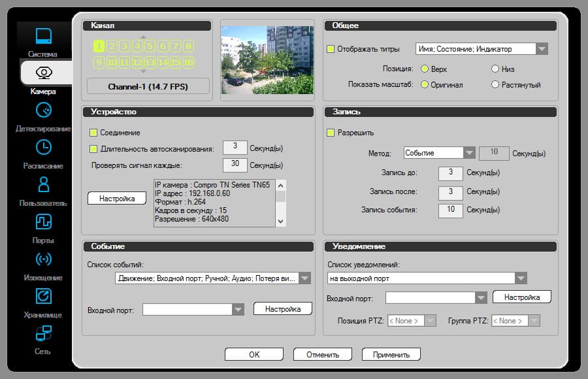Open the Хранилище sidebar icon
This screenshot has height=379, width=588.
(44, 296)
